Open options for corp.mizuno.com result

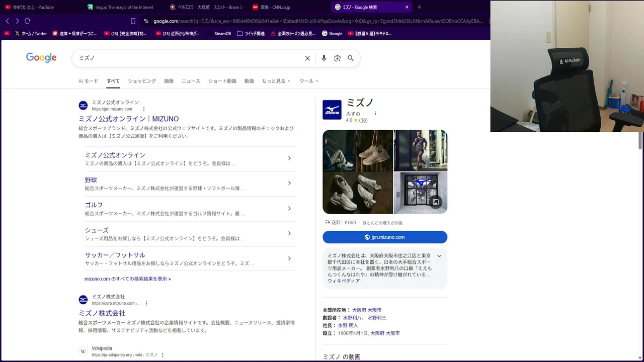(147, 303)
